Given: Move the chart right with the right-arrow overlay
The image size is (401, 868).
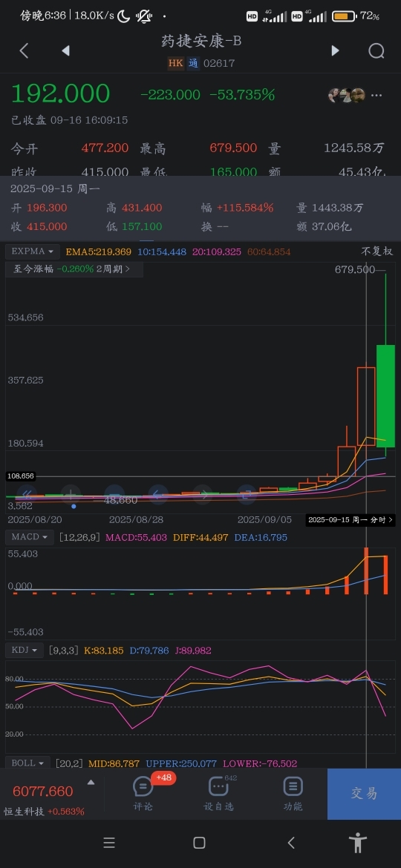Looking at the screenshot, I should point(203,494).
